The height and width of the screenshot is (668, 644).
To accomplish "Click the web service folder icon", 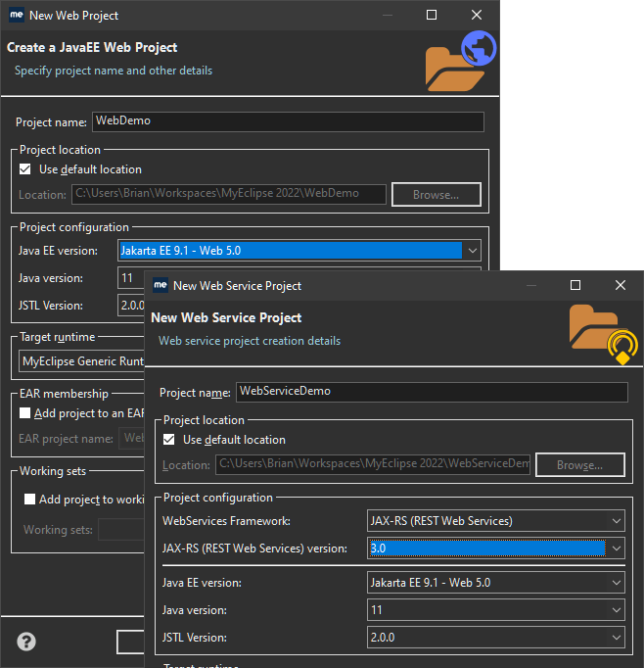I will [604, 334].
